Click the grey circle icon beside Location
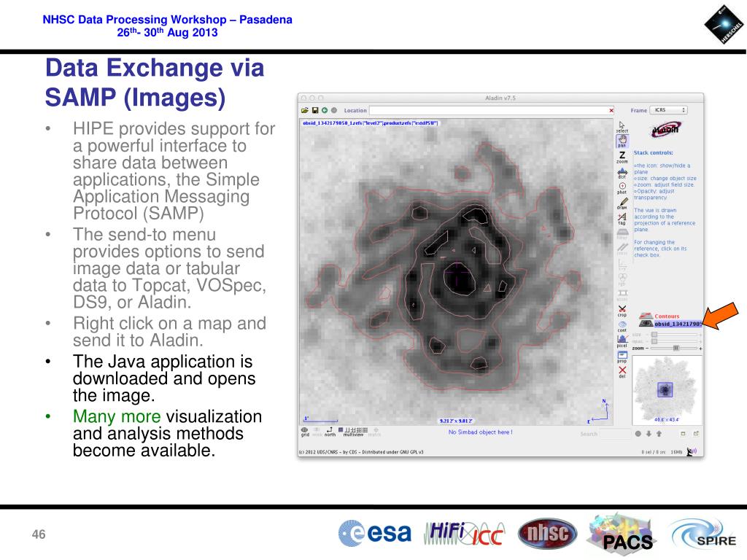747x560 pixels. pyautogui.click(x=334, y=111)
